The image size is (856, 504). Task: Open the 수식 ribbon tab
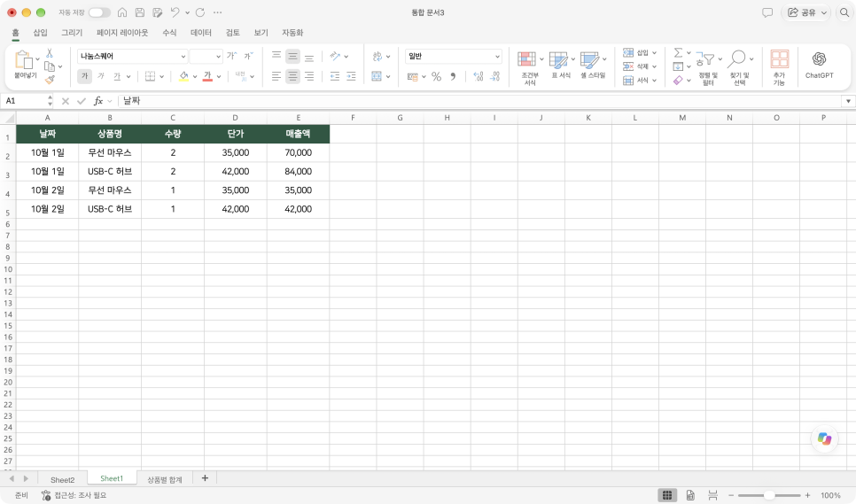(x=169, y=33)
